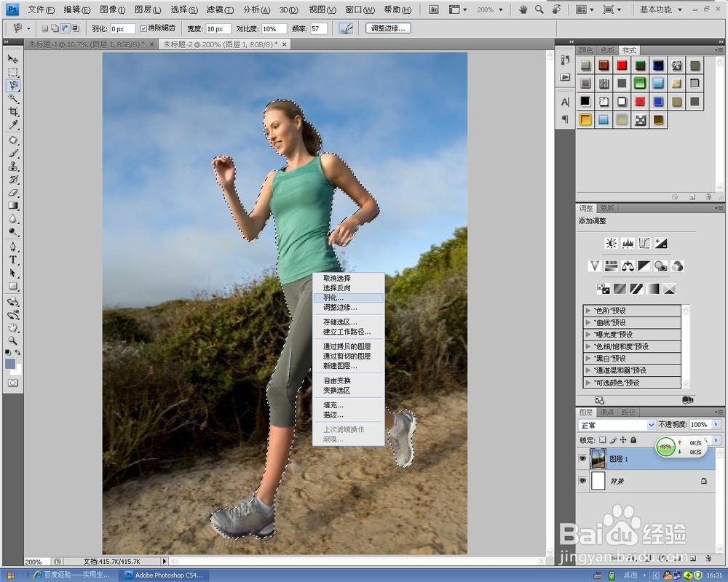Launch Bridge from the Br icon
Image resolution: width=728 pixels, height=582 pixels.
[434, 9]
